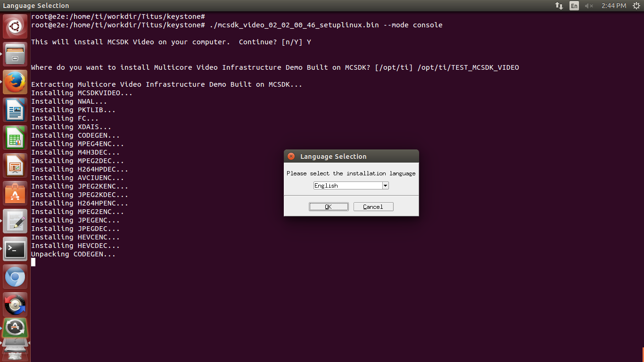Open Software Updater from the launcher
Screen dimensions: 644x362
point(15,328)
